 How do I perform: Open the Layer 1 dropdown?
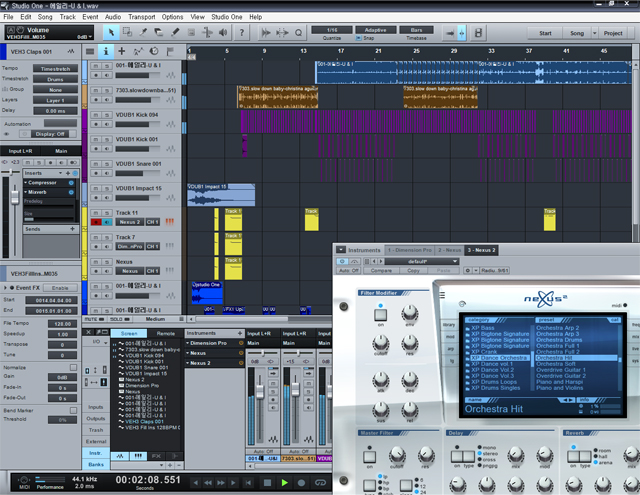(x=55, y=100)
